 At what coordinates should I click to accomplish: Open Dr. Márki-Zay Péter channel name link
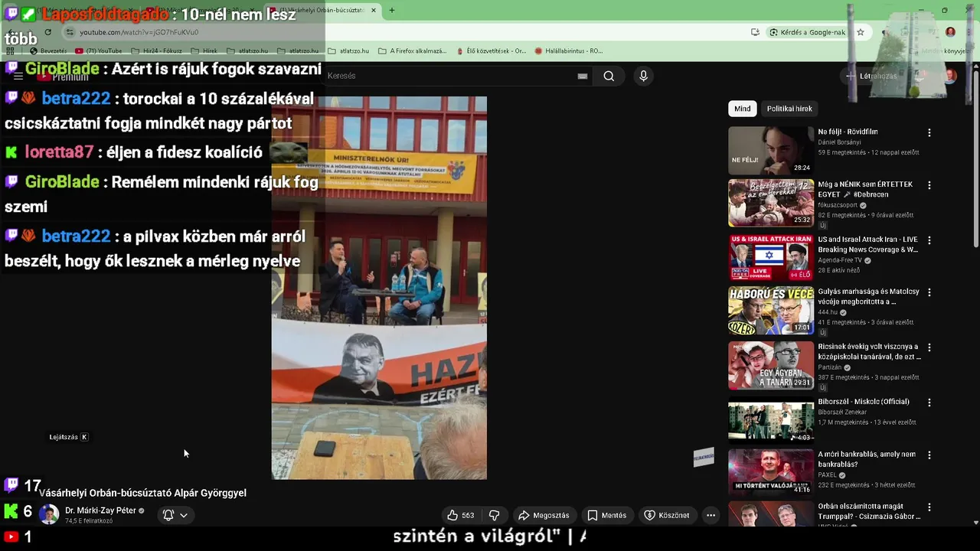pos(100,510)
